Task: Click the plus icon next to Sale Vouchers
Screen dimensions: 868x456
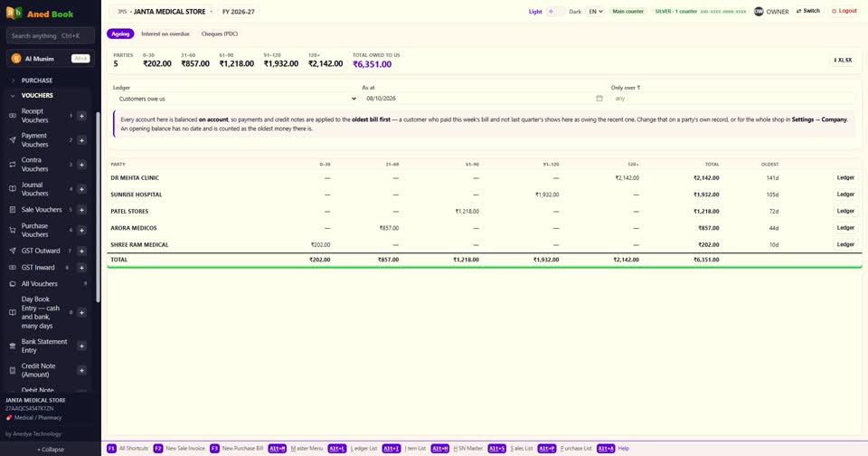Action: tap(81, 210)
